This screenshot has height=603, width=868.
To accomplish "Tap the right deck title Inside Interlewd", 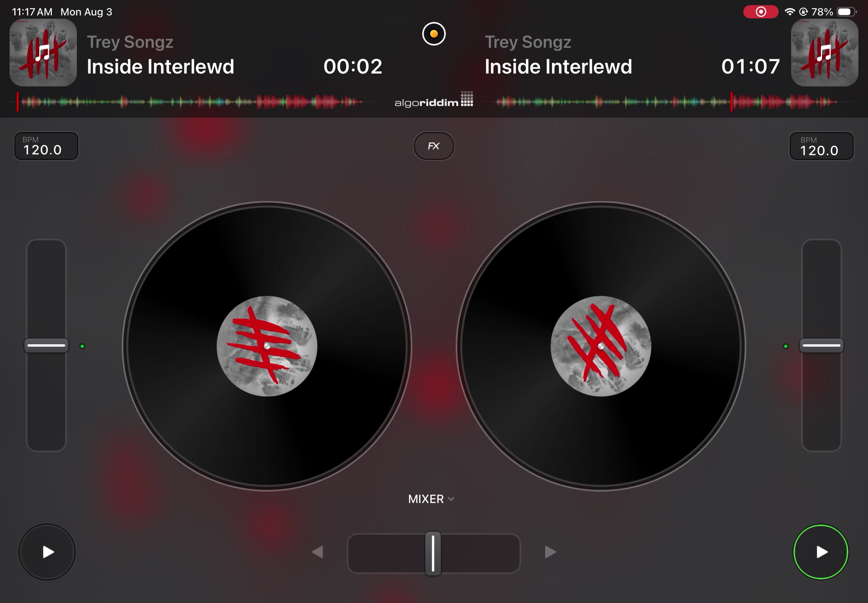I will click(x=559, y=67).
